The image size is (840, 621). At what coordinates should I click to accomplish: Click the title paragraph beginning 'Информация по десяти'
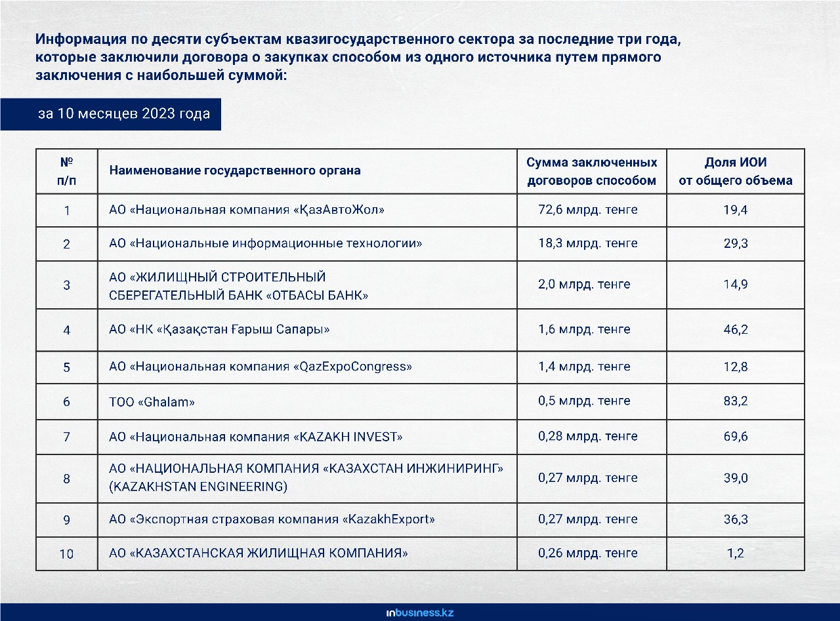pos(358,58)
